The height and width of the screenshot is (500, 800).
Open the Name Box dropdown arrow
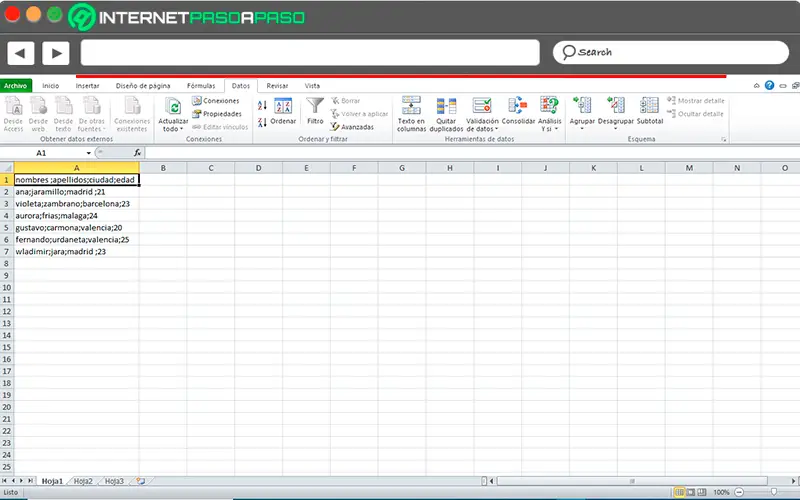click(x=89, y=153)
